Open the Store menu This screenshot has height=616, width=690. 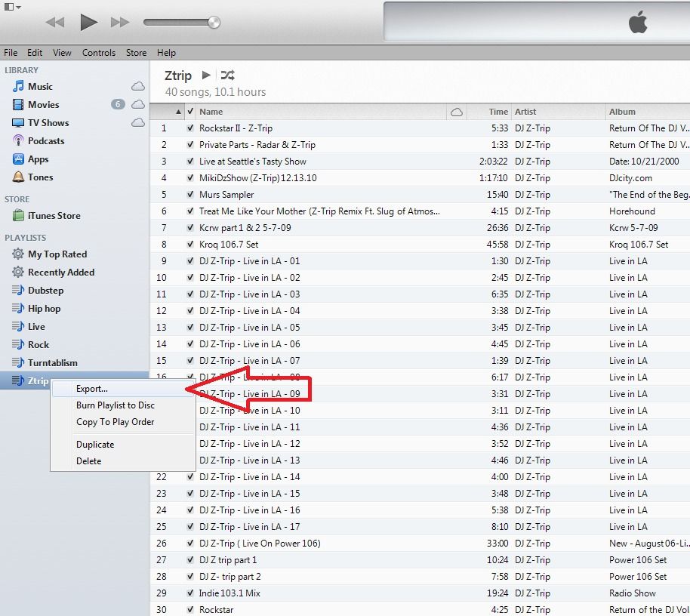136,53
